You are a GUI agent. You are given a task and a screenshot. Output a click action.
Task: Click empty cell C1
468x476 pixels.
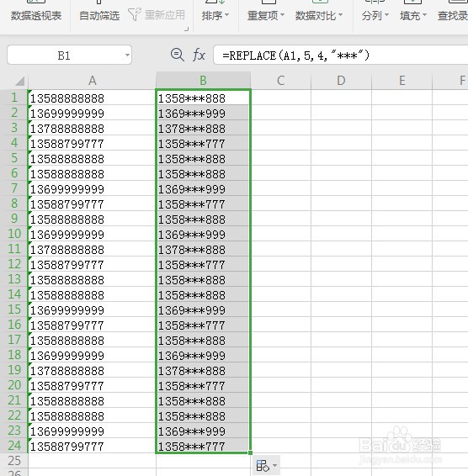[x=281, y=98]
